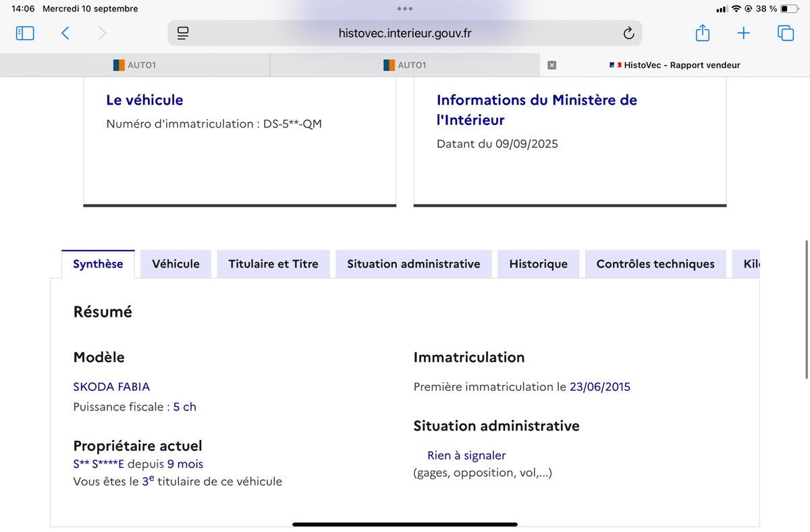Select the Synthèse tab
810x532 pixels.
click(x=98, y=264)
